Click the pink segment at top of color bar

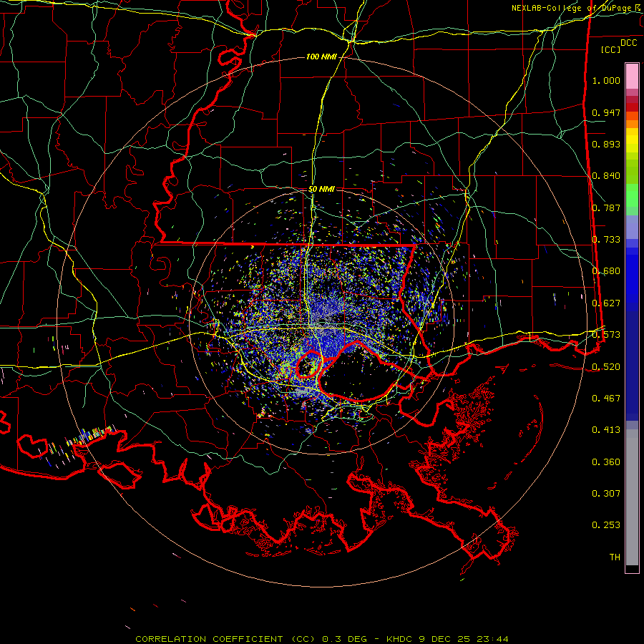pyautogui.click(x=632, y=77)
